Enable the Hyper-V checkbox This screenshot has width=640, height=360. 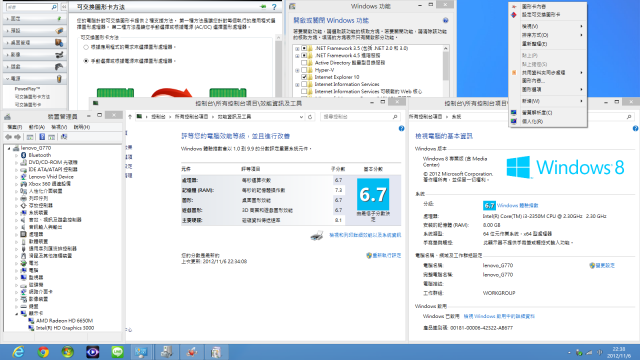[304, 70]
